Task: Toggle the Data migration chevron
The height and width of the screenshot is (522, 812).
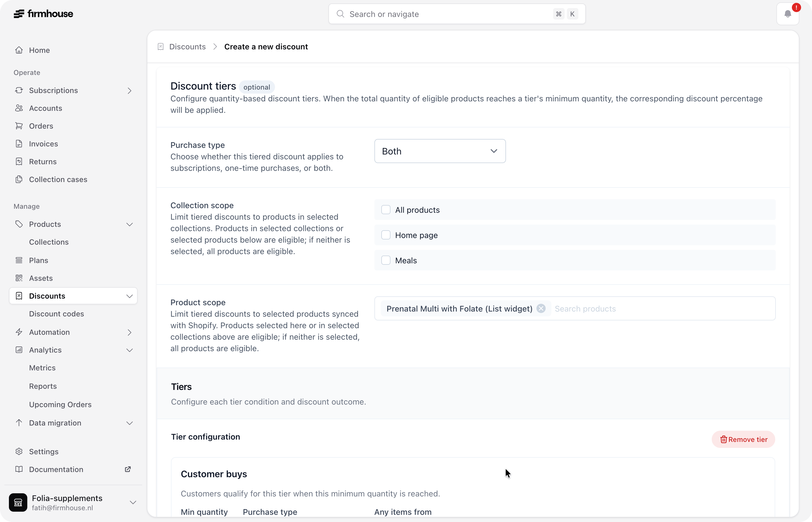Action: click(x=130, y=423)
